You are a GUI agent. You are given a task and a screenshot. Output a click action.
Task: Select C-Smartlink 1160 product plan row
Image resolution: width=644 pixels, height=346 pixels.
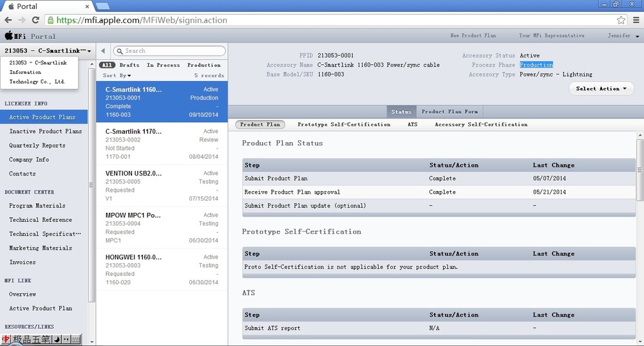tap(162, 102)
